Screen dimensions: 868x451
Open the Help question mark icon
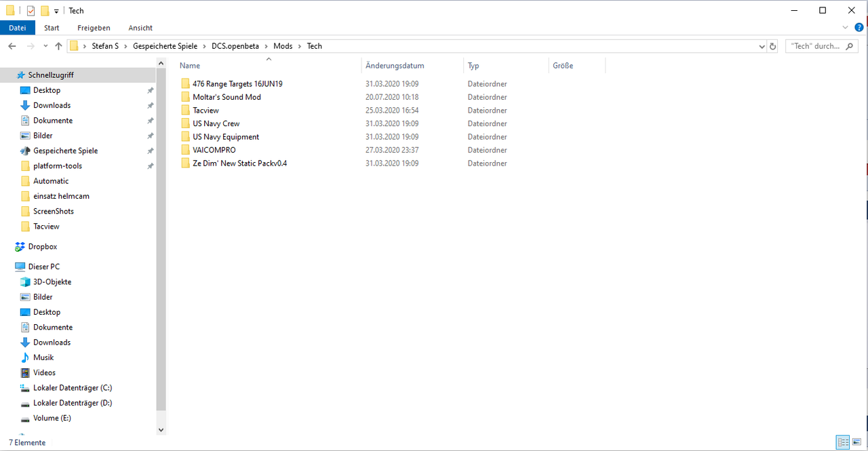(x=859, y=27)
